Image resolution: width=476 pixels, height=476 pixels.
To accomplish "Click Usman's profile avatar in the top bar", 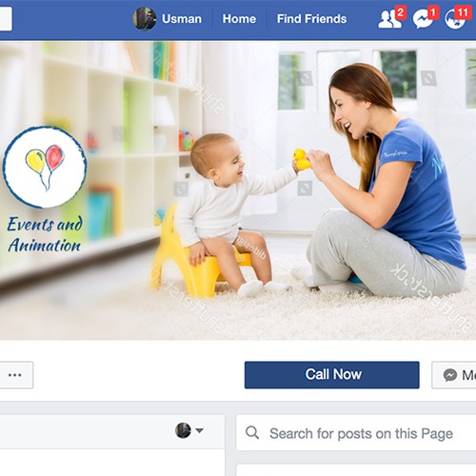I will tap(145, 19).
